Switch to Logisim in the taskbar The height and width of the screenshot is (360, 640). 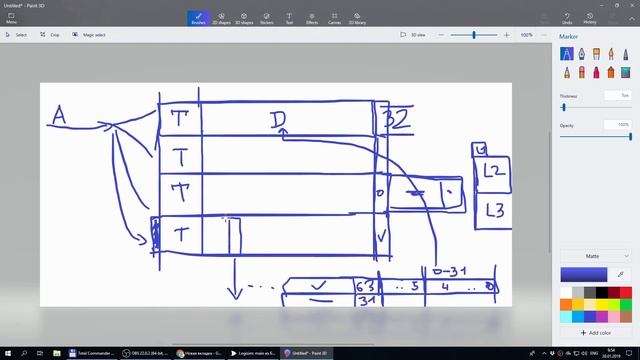[253, 353]
